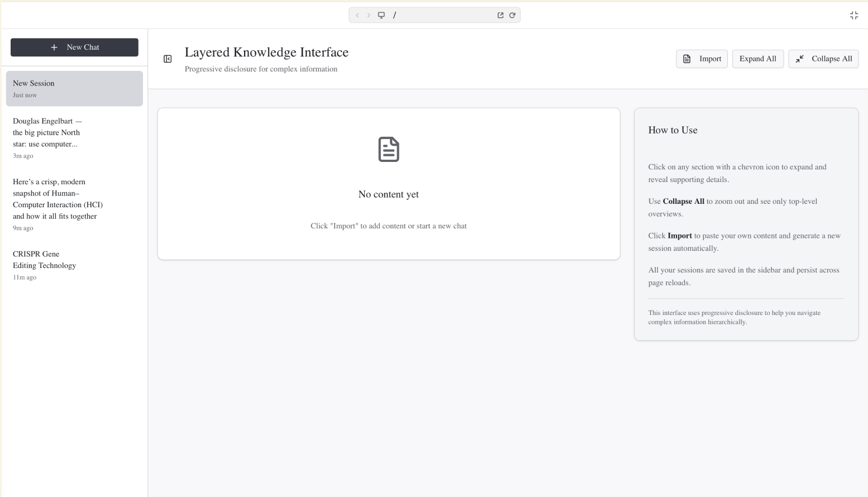Click the inward arrows icon on Collapse All
868x497 pixels.
coord(799,59)
